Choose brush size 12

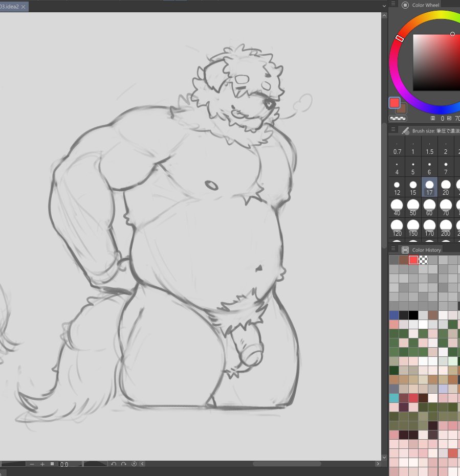tap(397, 188)
